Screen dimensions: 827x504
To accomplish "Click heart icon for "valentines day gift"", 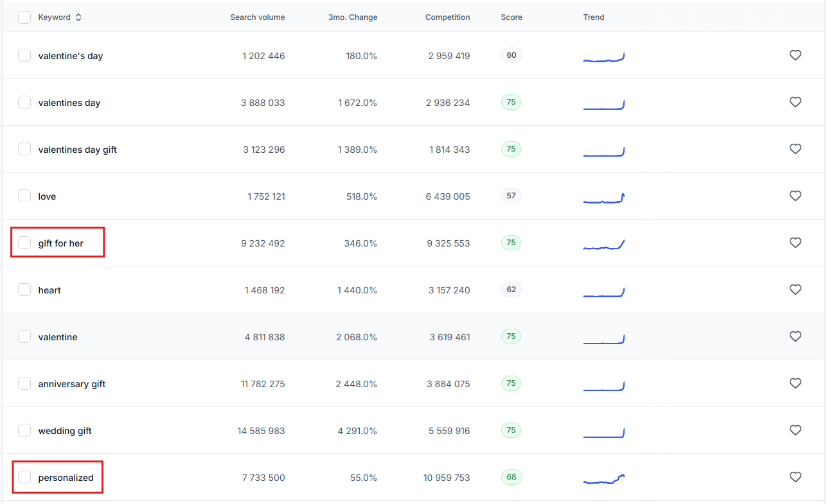I will [x=795, y=149].
